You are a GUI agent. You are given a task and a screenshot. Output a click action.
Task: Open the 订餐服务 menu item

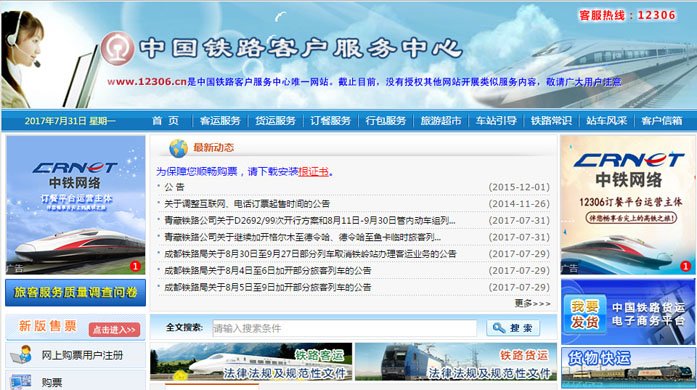[x=330, y=121]
